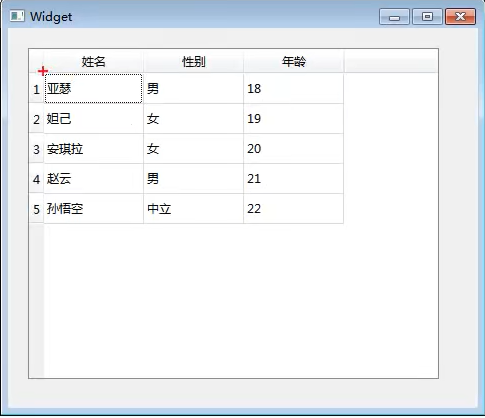Select the cell 安琪拉
This screenshot has width=485, height=418.
pos(94,149)
